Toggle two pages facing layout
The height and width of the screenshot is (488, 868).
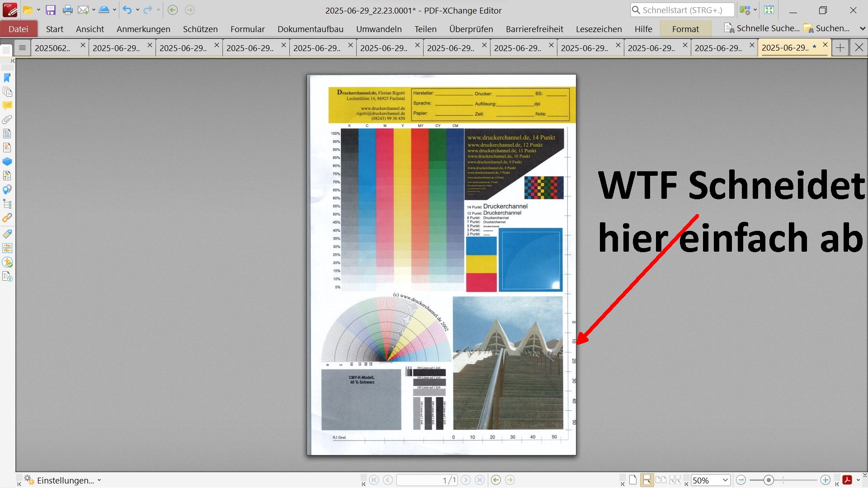(x=661, y=480)
